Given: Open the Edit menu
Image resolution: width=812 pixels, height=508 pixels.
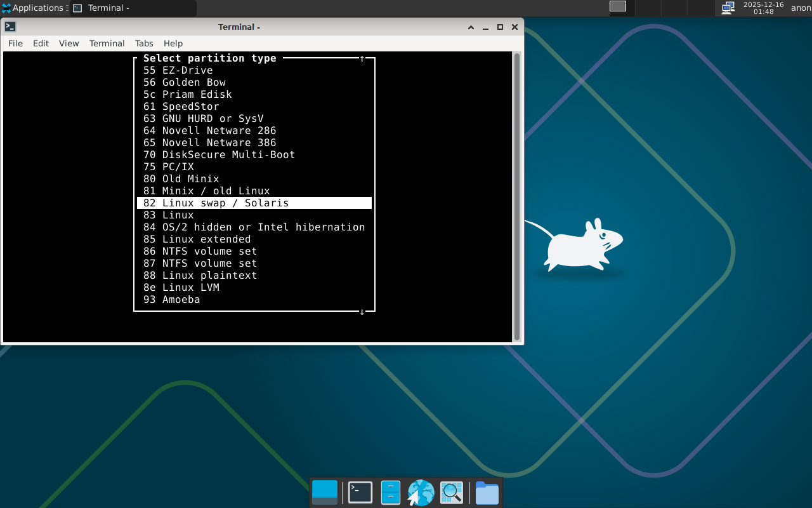Looking at the screenshot, I should coord(41,43).
